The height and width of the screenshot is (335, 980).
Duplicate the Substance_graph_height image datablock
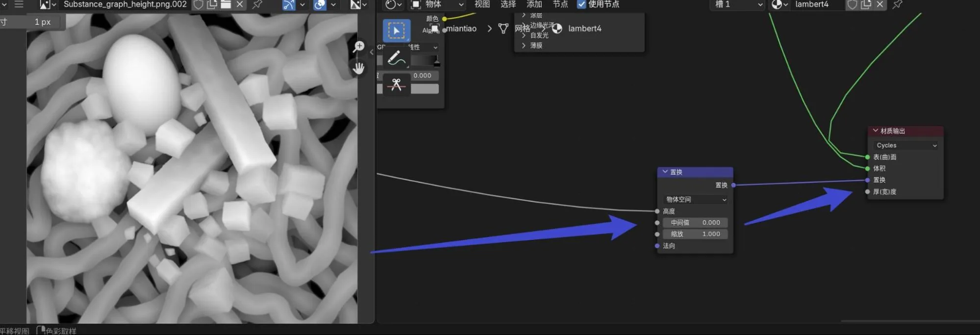tap(212, 4)
